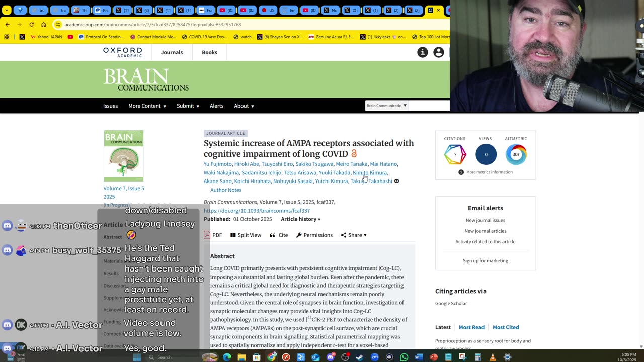The image size is (644, 362).
Task: Click the corresponding author envelope icon
Action: point(396,181)
